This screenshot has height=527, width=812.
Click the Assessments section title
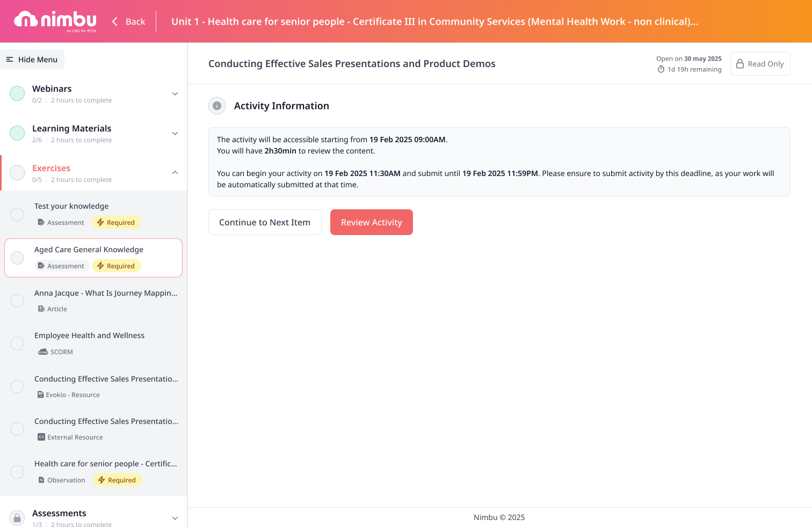pos(59,513)
